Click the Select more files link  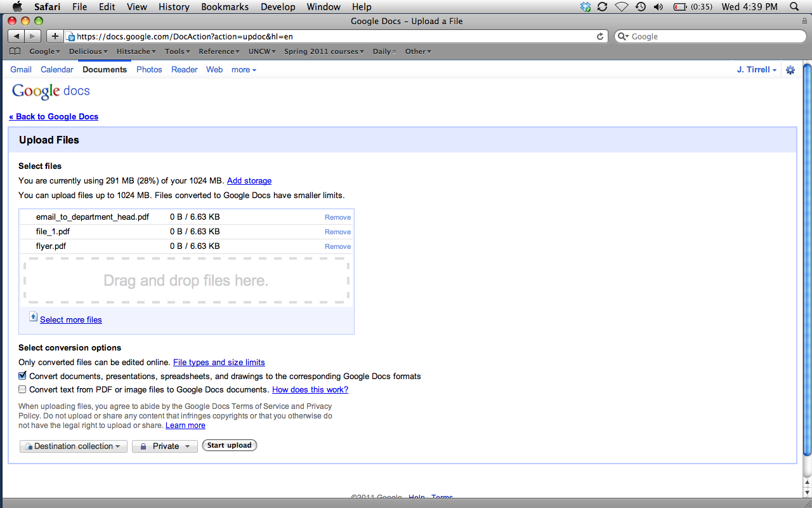[x=71, y=320]
